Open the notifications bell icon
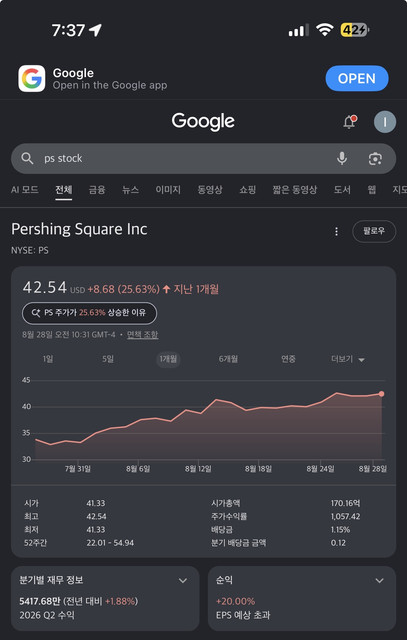The width and height of the screenshot is (407, 640). [350, 122]
